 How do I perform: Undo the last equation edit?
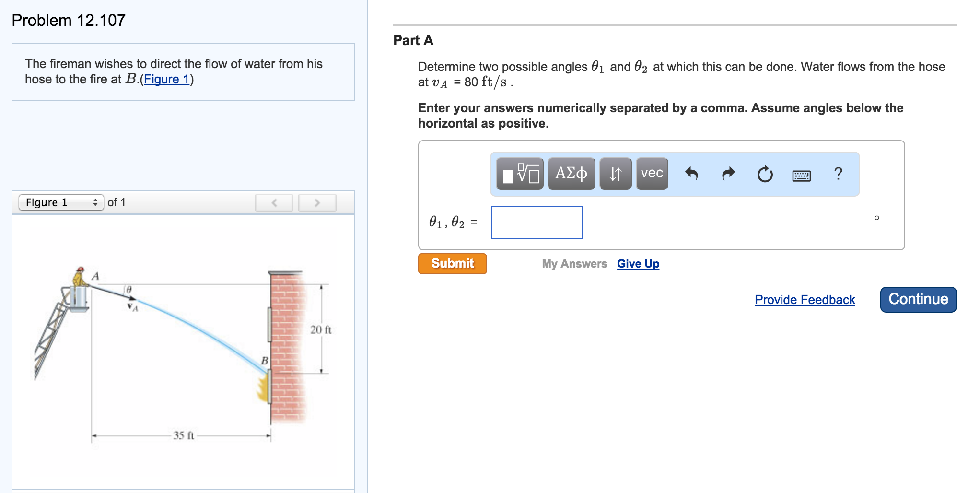(692, 174)
